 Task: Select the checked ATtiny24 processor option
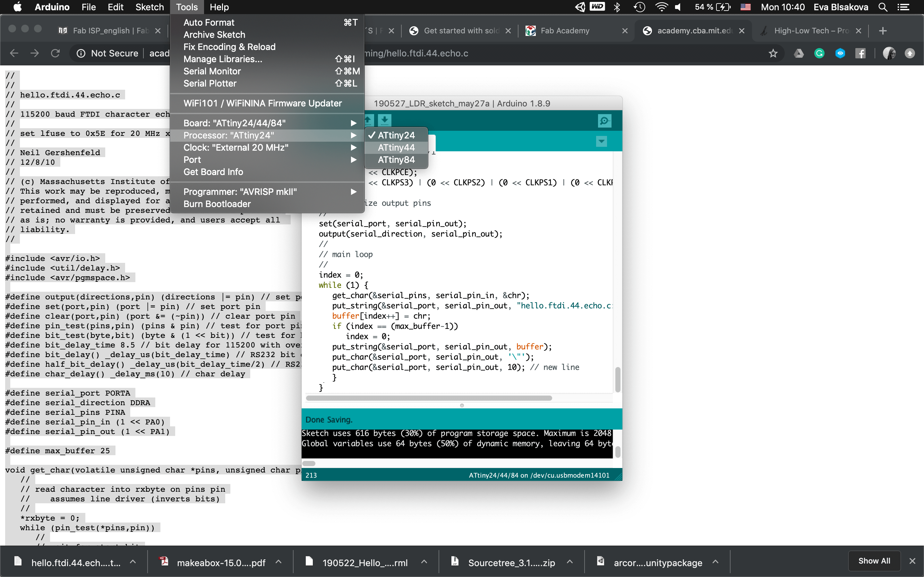tap(396, 136)
